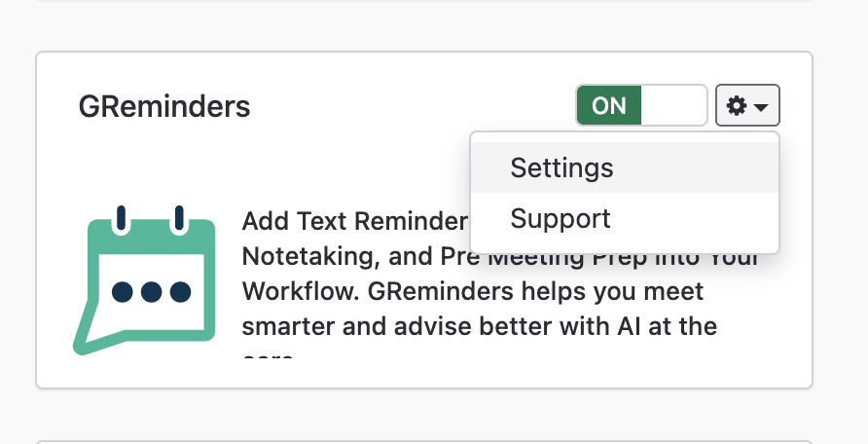868x444 pixels.
Task: Click the GReminders calendar chat logo
Action: pos(145,279)
